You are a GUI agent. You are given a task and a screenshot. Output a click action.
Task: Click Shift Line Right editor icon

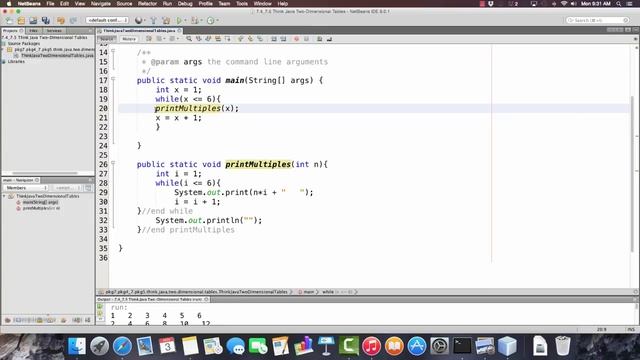283,39
